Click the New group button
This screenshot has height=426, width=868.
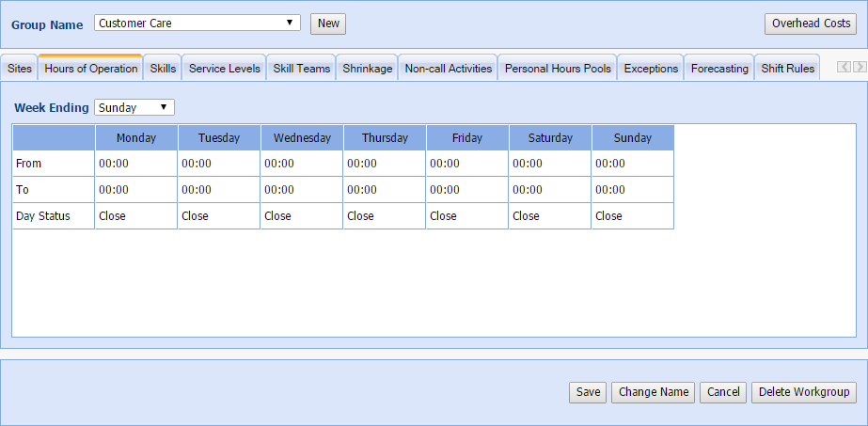pyautogui.click(x=328, y=24)
